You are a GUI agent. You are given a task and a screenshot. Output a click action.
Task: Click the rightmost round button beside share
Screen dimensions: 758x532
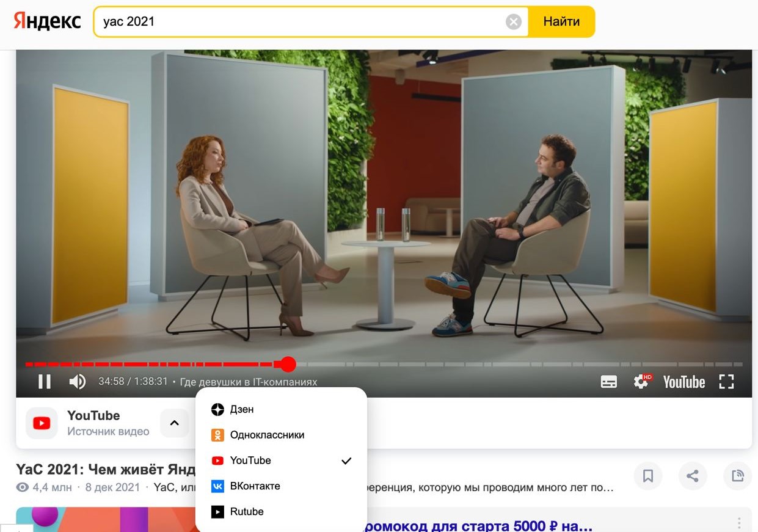pyautogui.click(x=737, y=476)
